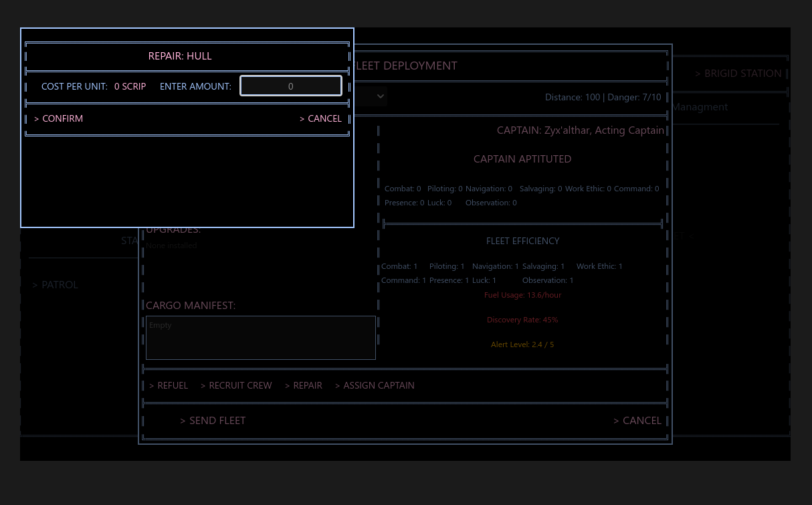Select the Patrol menu entry

[x=56, y=285]
